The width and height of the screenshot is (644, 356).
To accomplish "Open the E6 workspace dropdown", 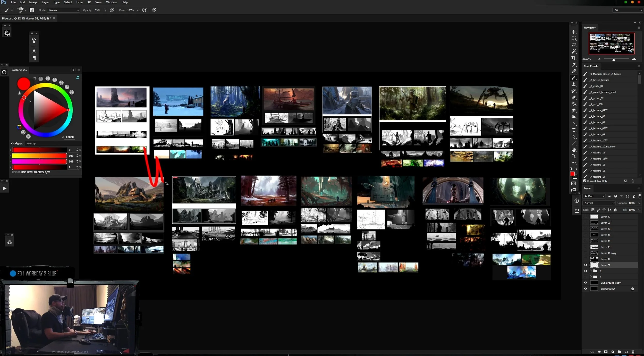I will tap(628, 10).
